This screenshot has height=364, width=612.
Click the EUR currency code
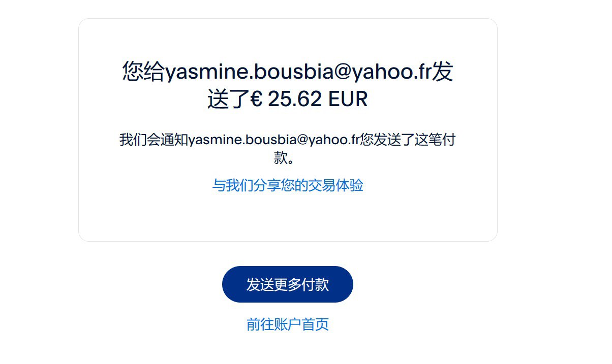(348, 99)
